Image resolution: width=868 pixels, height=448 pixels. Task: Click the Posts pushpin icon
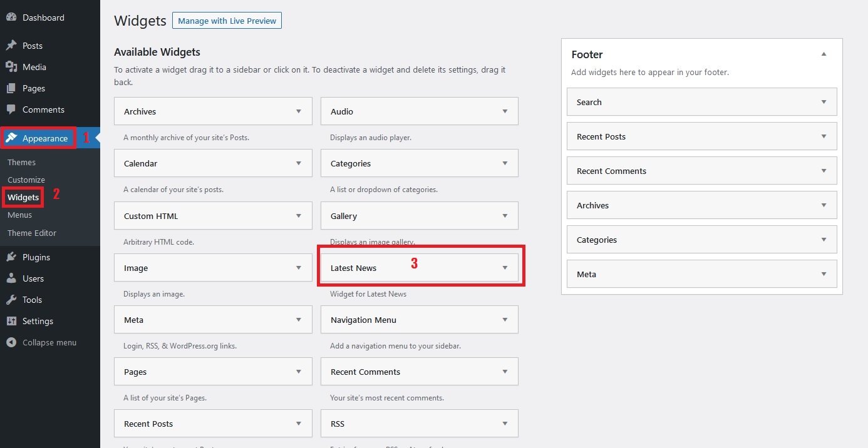coord(11,46)
